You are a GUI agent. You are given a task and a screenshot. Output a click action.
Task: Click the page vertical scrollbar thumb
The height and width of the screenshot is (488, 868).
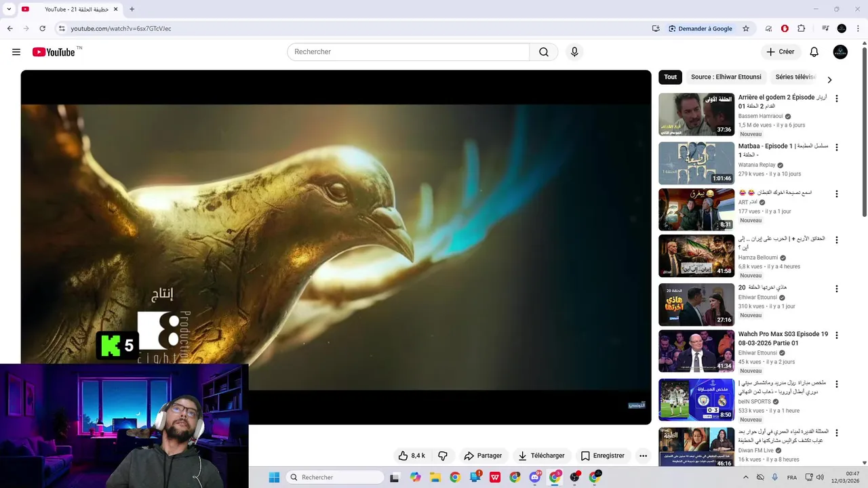coord(865,132)
